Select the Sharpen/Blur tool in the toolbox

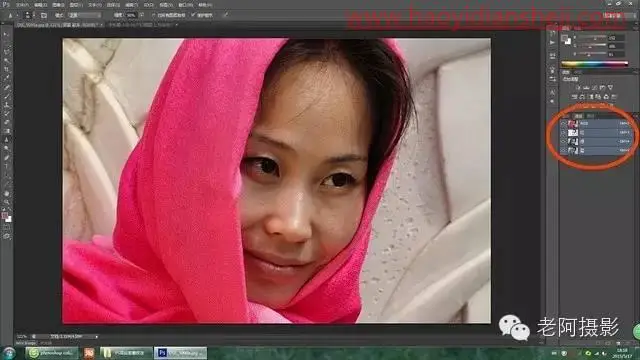[6, 140]
